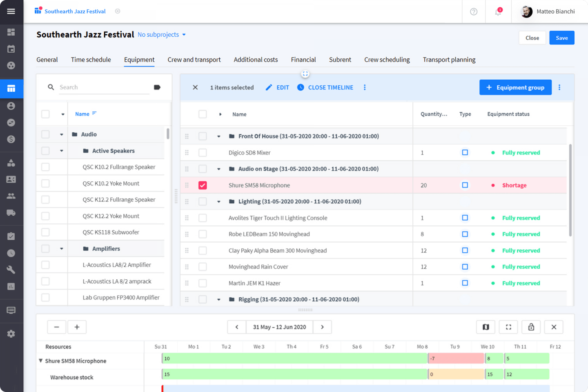
Task: Open the notifications bell icon
Action: [x=498, y=12]
